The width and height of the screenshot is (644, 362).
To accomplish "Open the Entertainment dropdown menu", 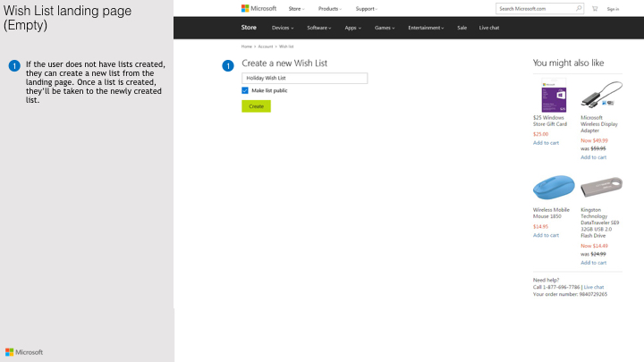I will 426,28.
